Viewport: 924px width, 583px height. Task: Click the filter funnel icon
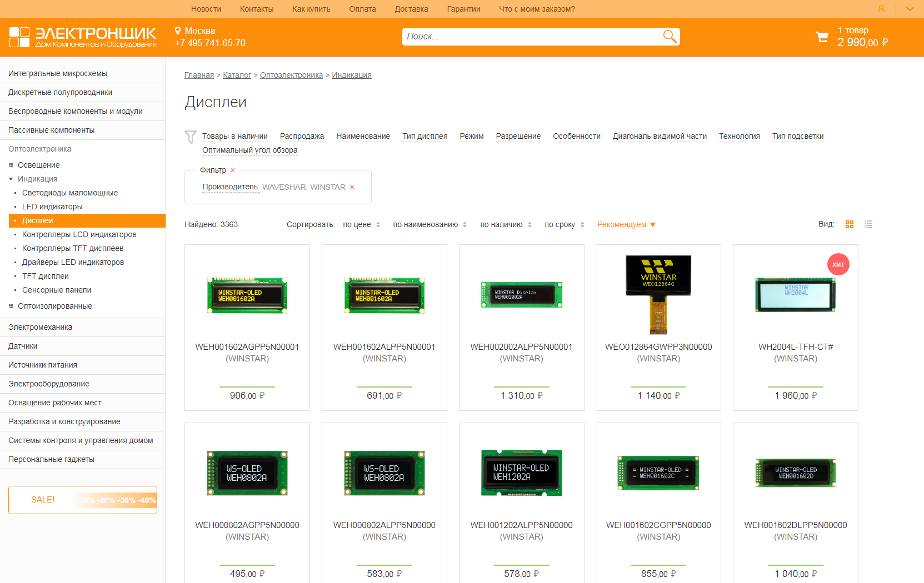coord(191,137)
